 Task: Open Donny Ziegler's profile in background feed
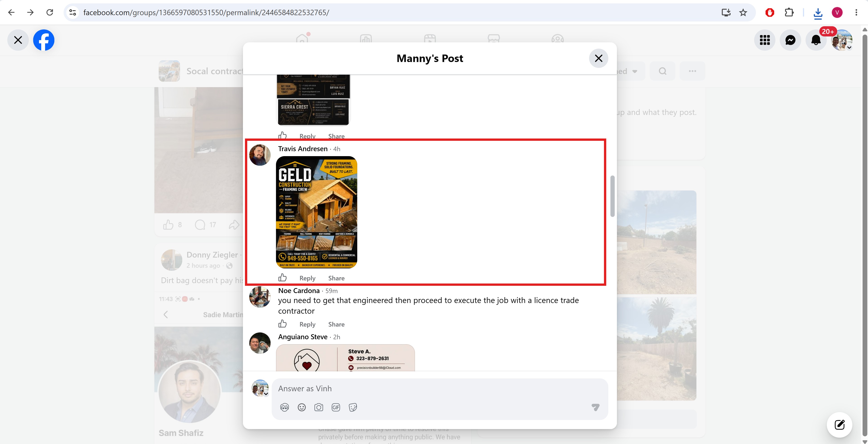point(212,255)
